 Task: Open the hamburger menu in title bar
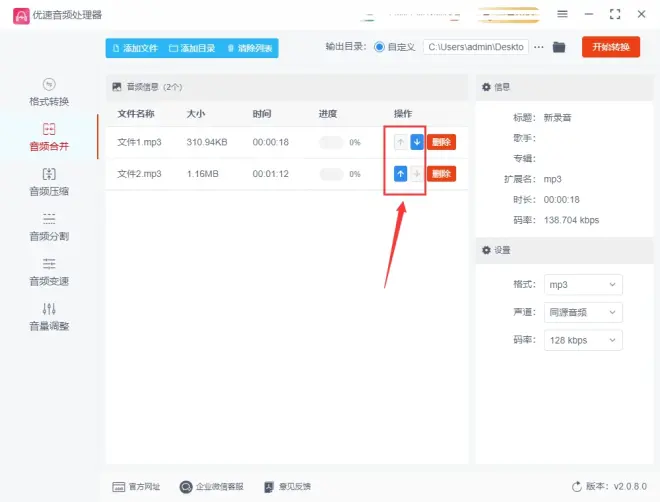click(x=562, y=14)
